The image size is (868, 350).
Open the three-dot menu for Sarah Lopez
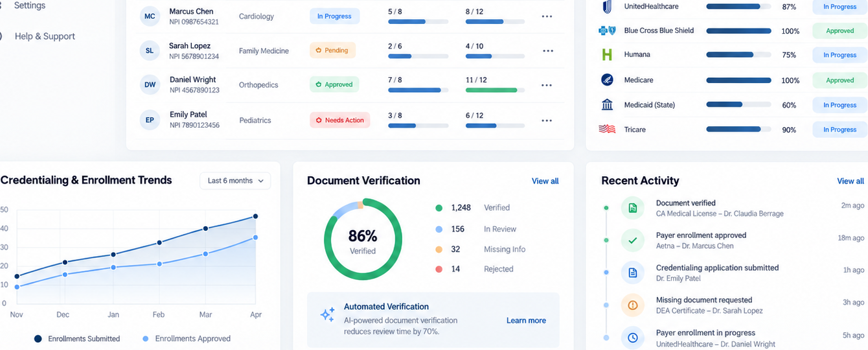548,51
